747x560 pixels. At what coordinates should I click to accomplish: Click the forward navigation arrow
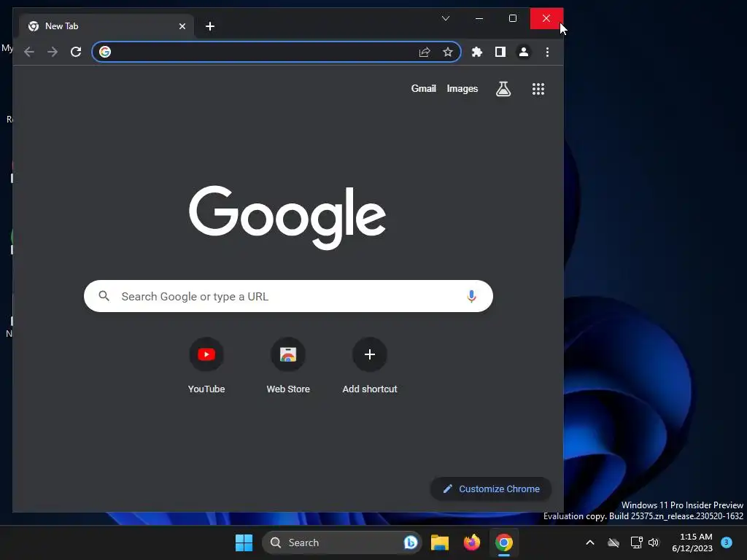(x=53, y=52)
